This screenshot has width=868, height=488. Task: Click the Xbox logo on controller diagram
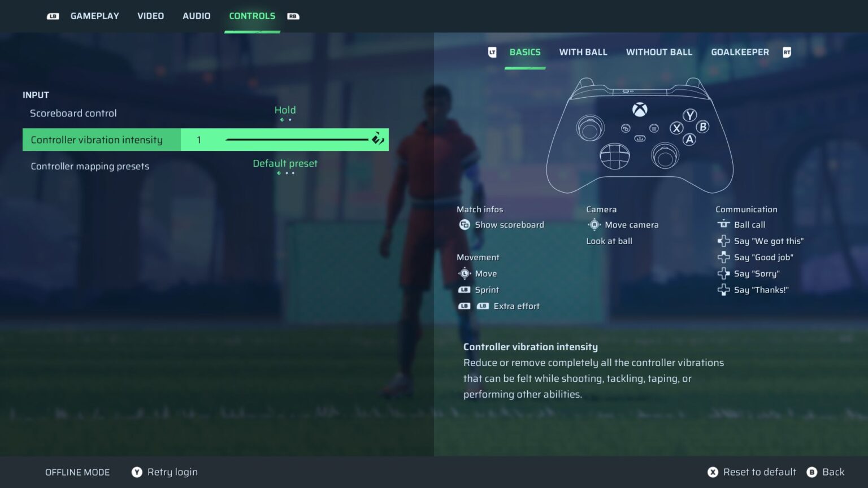[640, 110]
